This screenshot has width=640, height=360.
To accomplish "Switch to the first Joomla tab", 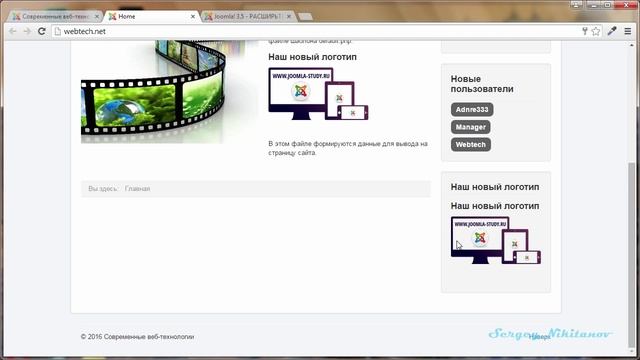I will (x=55, y=16).
